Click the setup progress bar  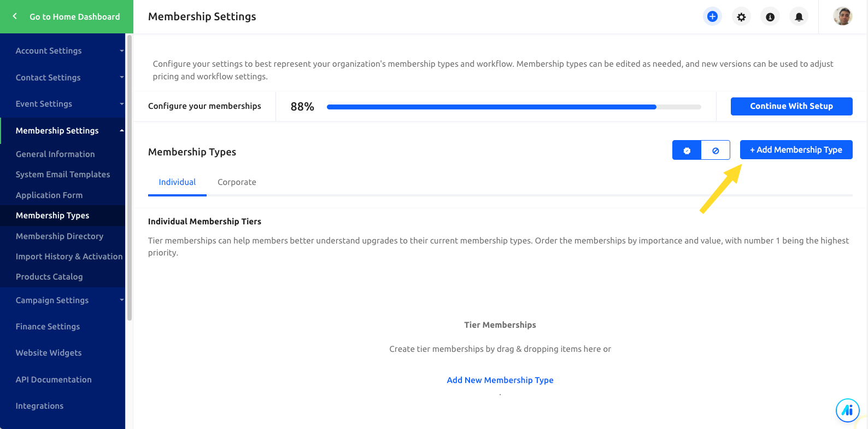pos(514,107)
